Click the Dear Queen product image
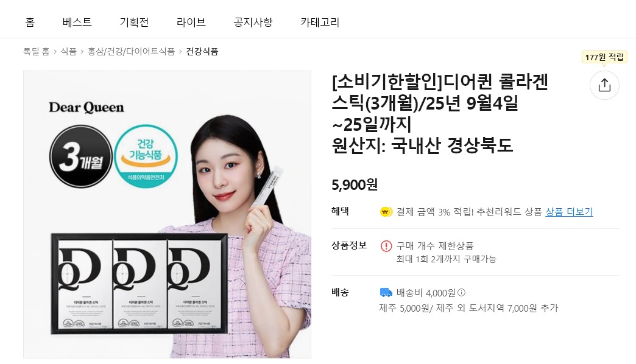Screen dimensions: 636x364 pos(167,214)
